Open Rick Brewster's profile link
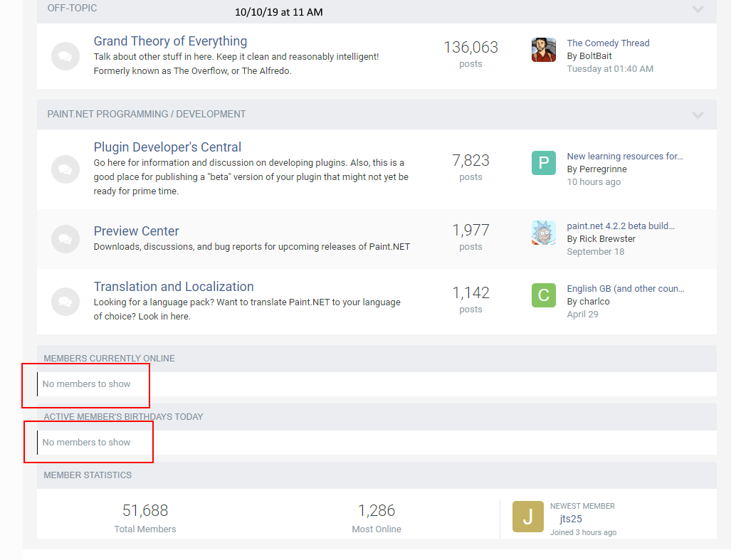This screenshot has height=560, width=736. [x=607, y=239]
